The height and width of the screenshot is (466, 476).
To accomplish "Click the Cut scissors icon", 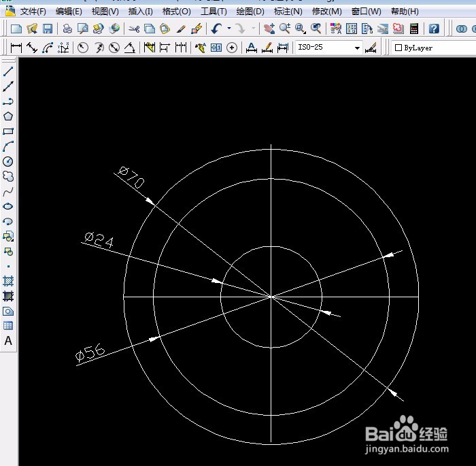I will 133,29.
